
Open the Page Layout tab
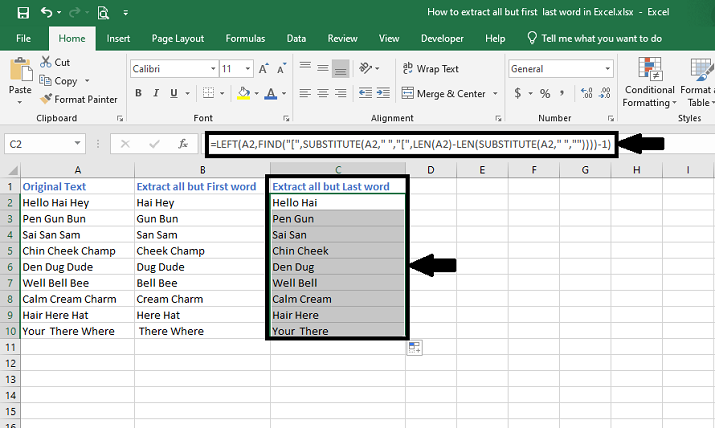click(177, 38)
